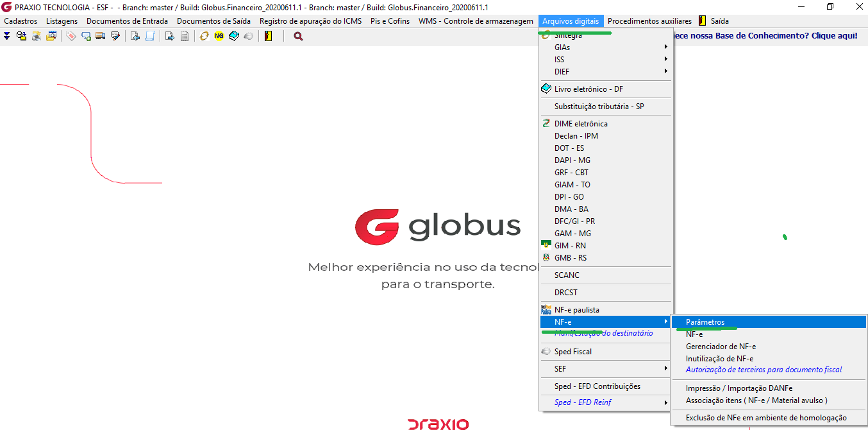Expand the highlighted NF-e submenu arrow
Screen dimensions: 868x430
coord(666,321)
